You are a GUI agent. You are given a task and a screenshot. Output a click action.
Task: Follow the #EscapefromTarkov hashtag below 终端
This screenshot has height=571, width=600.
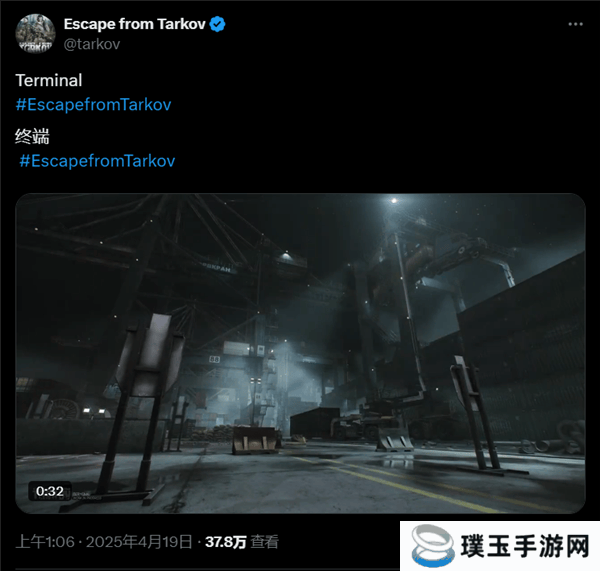[x=97, y=161]
